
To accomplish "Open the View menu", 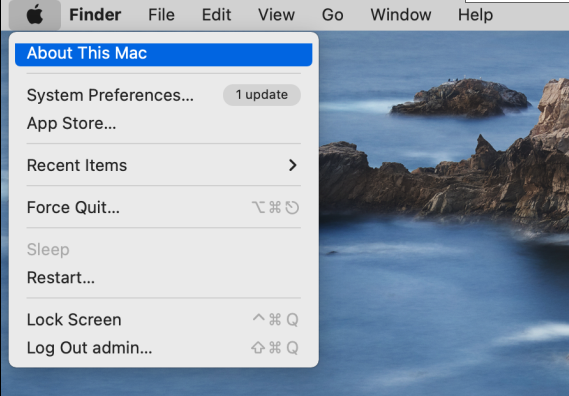I will click(x=276, y=15).
